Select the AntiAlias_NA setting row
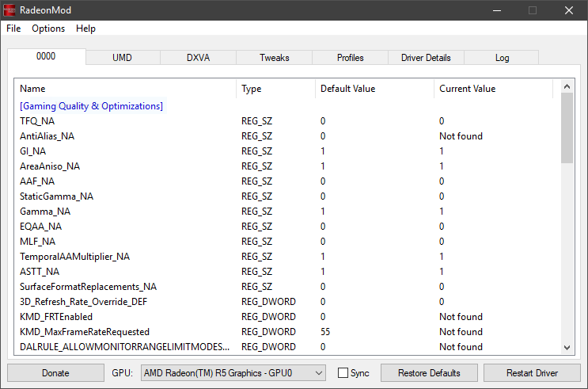The height and width of the screenshot is (389, 588). tap(287, 136)
